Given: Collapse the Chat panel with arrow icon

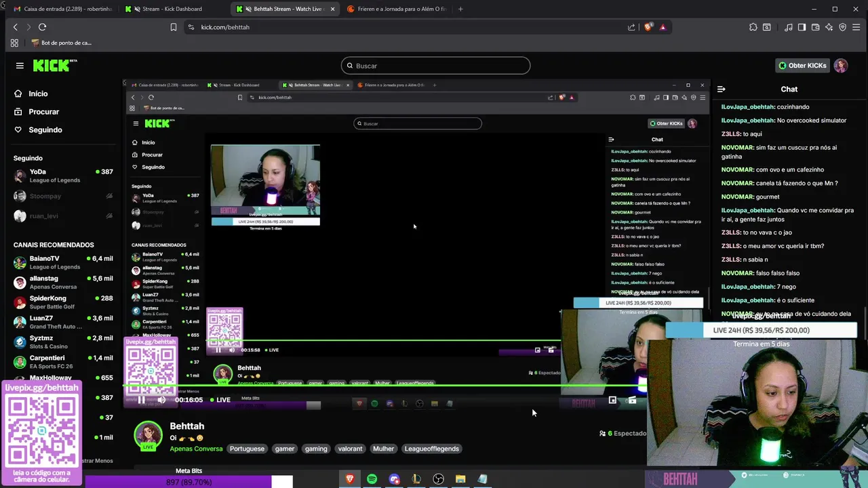Looking at the screenshot, I should 721,89.
